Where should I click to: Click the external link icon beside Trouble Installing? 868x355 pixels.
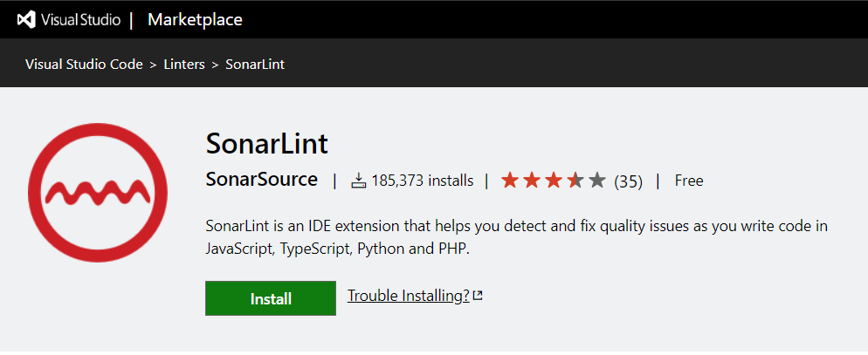[x=478, y=296]
